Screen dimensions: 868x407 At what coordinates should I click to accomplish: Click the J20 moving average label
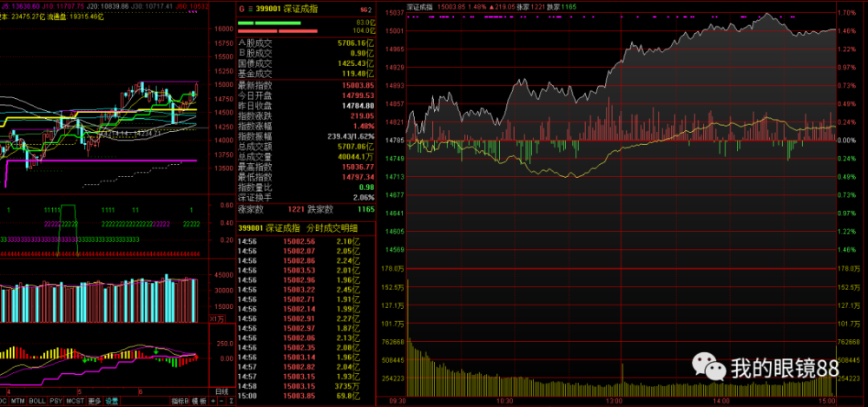[108, 6]
